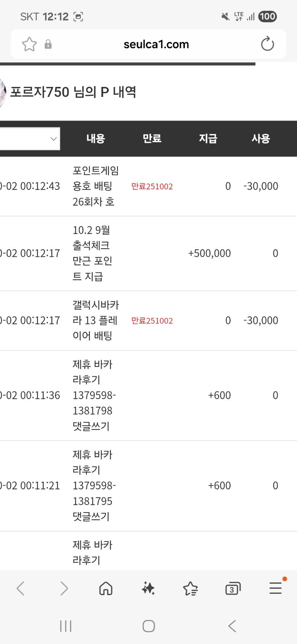This screenshot has width=297, height=644.
Task: Tap the site security lock icon
Action: (x=48, y=45)
